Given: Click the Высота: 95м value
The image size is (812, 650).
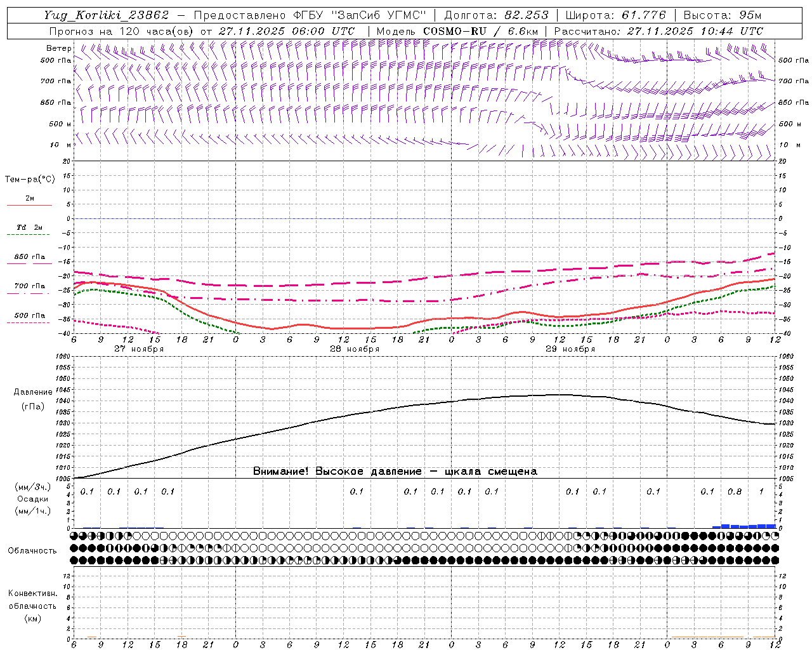Looking at the screenshot, I should coord(723,15).
